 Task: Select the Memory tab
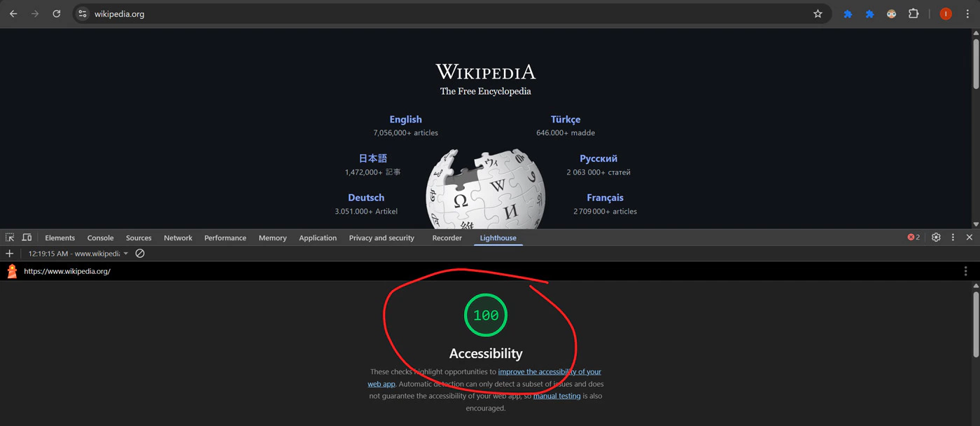coord(272,238)
